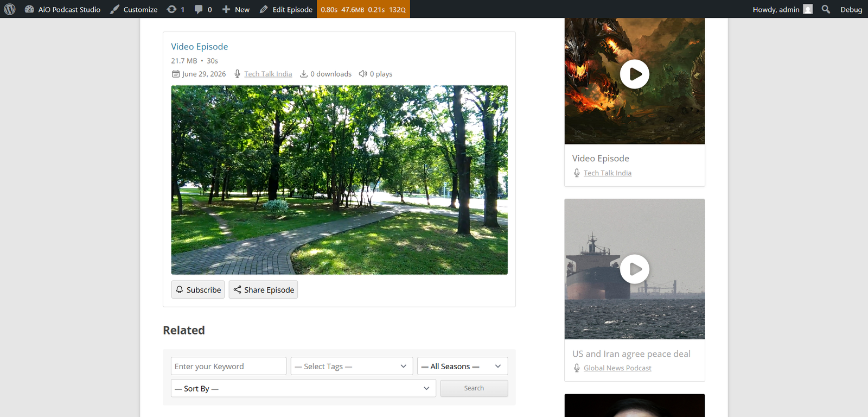868x417 pixels.
Task: Click the comments bubble icon
Action: pos(199,9)
